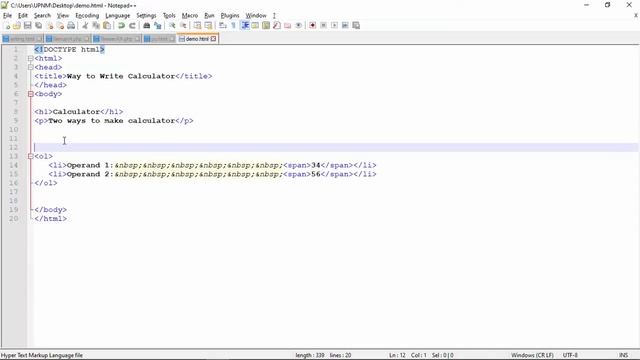Click the Zoom In toolbar icon
The height and width of the screenshot is (360, 640).
pos(172,25)
